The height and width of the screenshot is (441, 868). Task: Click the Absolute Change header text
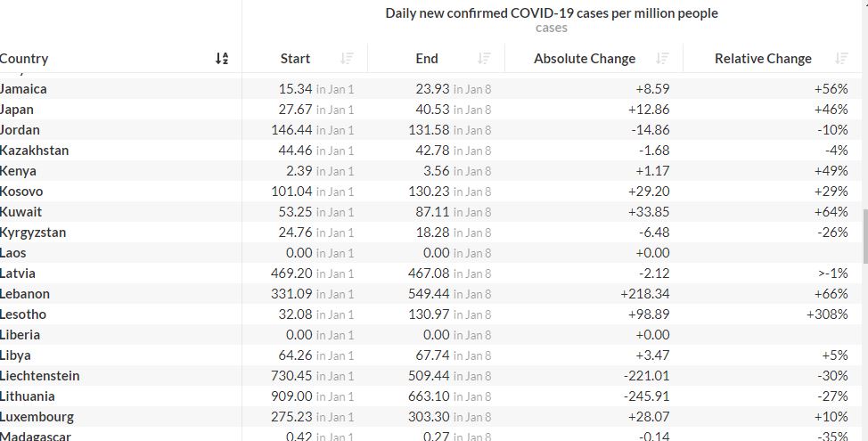pos(585,59)
